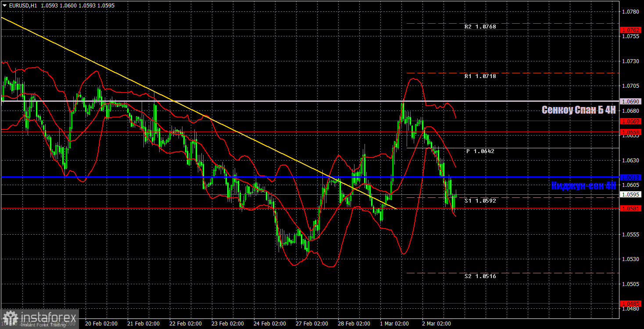
Task: Open the chart menu triangle beside EURUSD,H1
Action: pyautogui.click(x=4, y=6)
